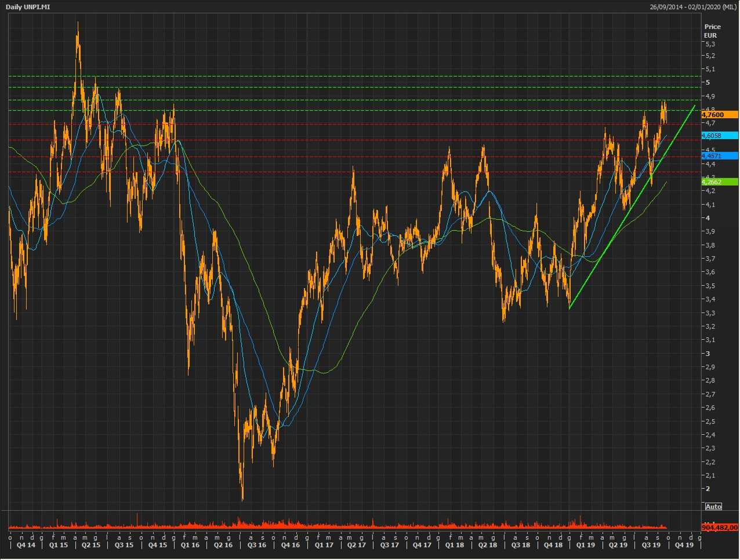The width and height of the screenshot is (740, 560).
Task: Click the 5,3 level on price axis
Action: click(710, 44)
